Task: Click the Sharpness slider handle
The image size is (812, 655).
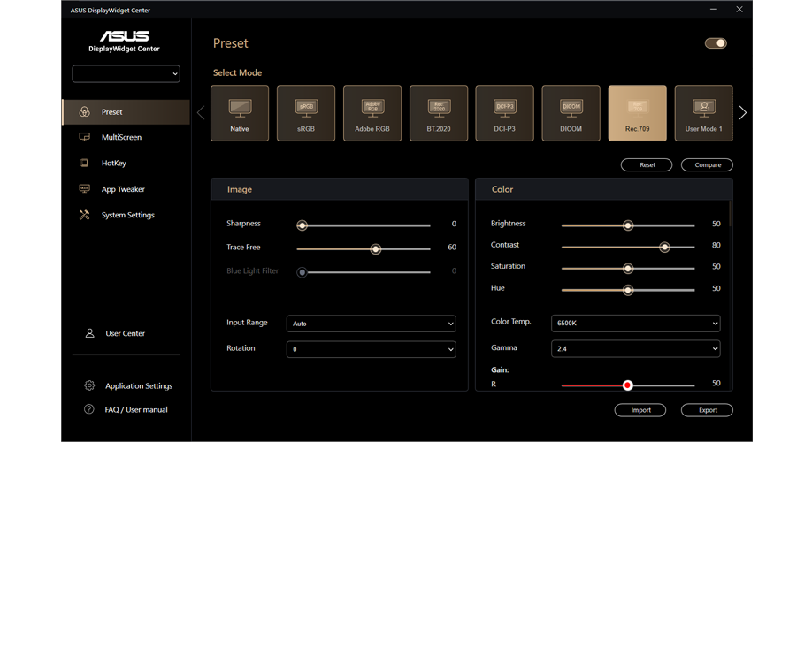Action: pos(302,225)
